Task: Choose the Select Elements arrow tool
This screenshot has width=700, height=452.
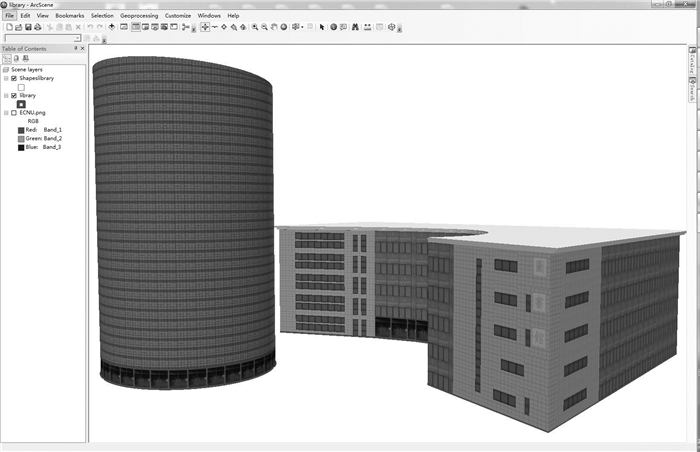Action: click(322, 27)
